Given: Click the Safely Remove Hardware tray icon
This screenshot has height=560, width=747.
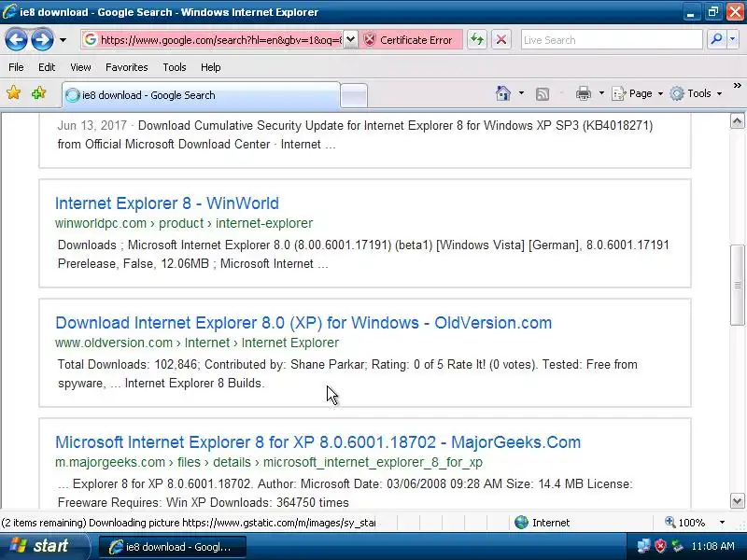Looking at the screenshot, I should (677, 546).
